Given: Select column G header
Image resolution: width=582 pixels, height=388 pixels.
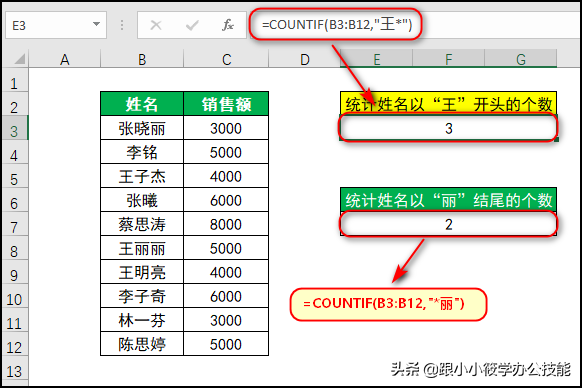Looking at the screenshot, I should point(521,59).
